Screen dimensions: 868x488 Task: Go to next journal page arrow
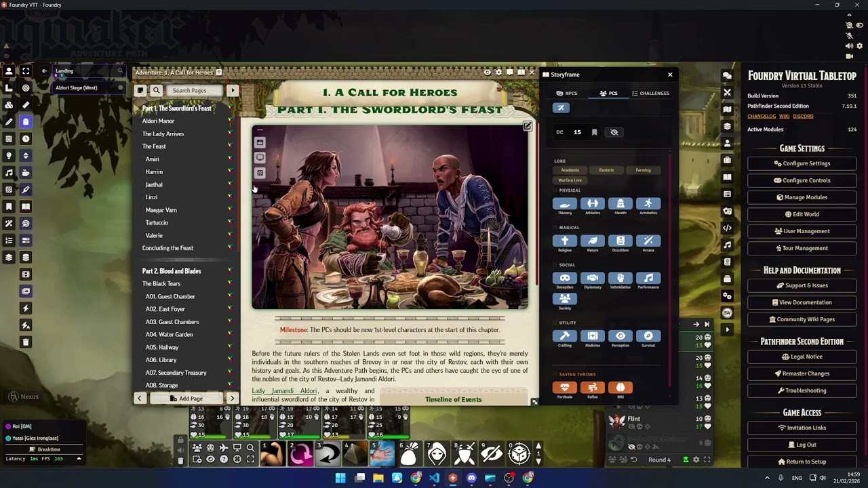(232, 399)
